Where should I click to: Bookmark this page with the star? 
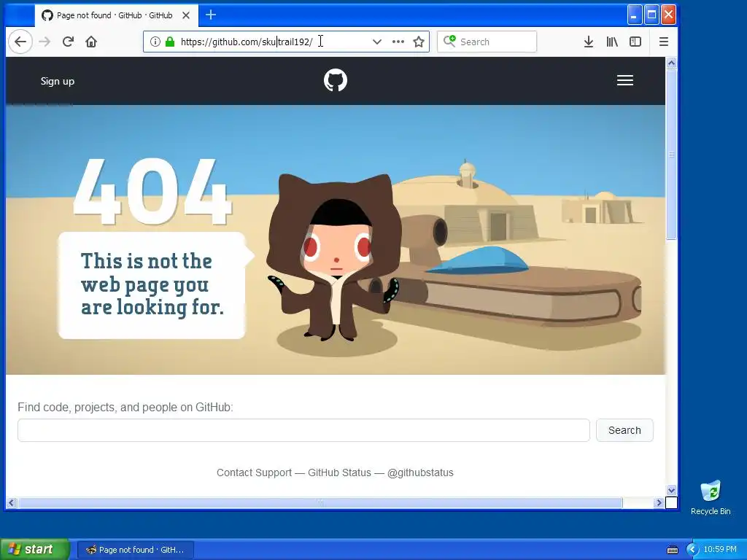(419, 42)
